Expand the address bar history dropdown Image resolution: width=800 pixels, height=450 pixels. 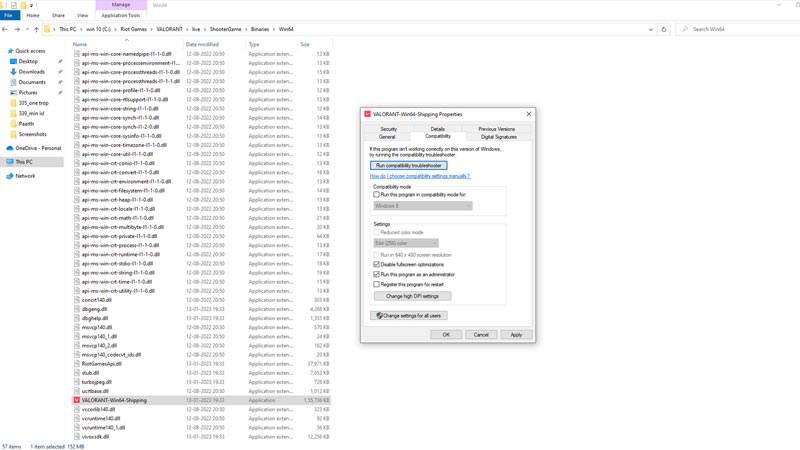point(651,30)
